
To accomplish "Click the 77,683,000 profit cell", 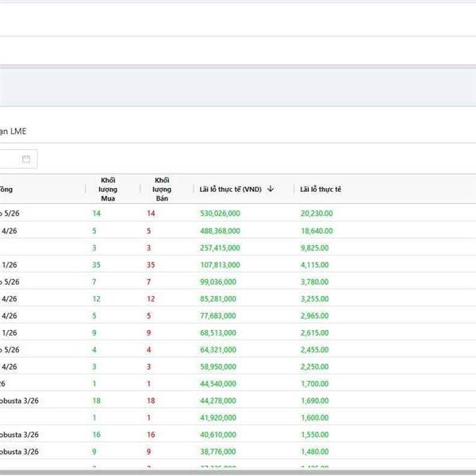I will coord(220,316).
